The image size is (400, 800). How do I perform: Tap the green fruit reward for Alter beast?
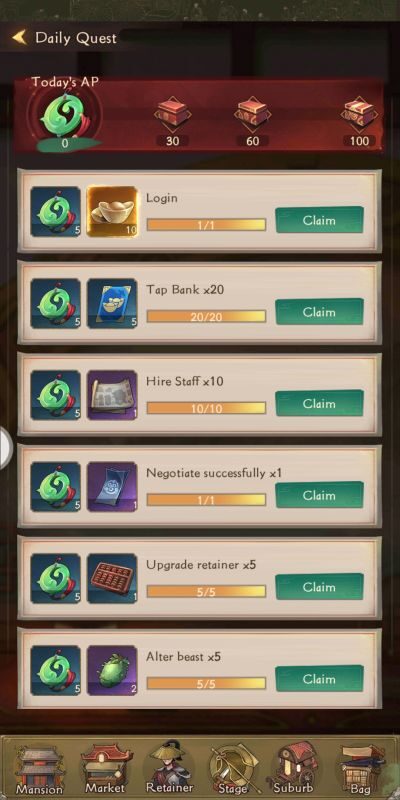112,670
